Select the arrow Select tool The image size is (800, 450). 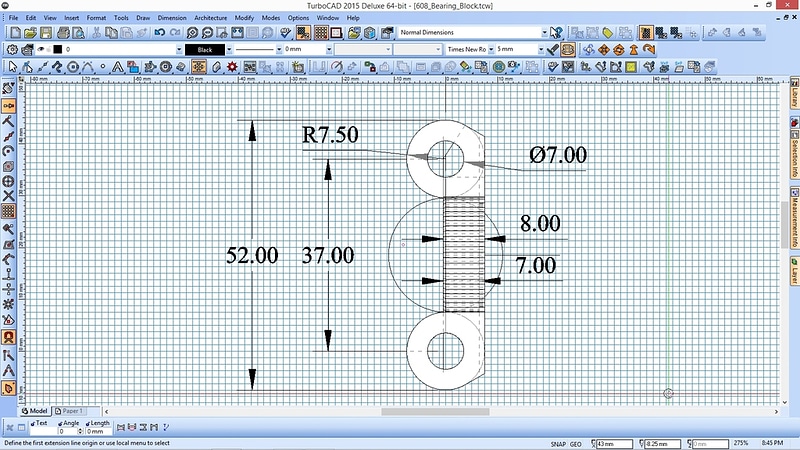[13, 67]
